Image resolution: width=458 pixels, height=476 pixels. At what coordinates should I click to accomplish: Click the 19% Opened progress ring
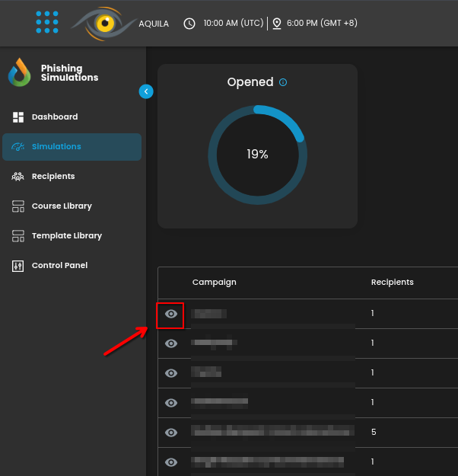(257, 155)
